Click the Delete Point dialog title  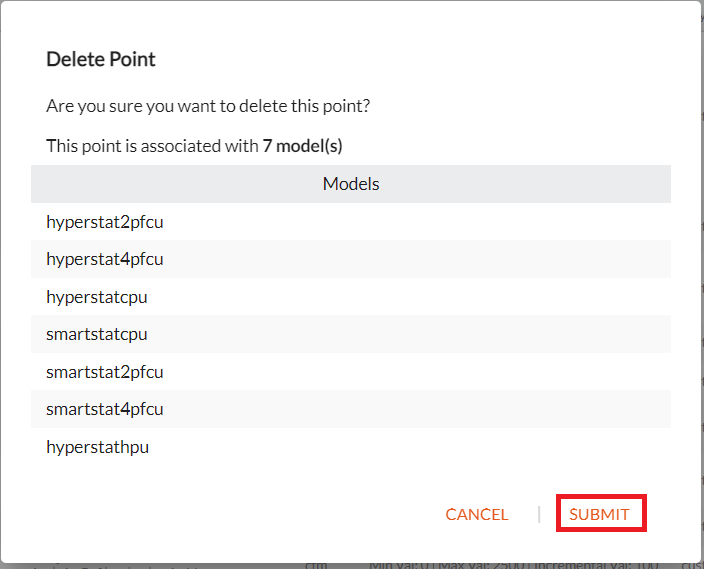tap(101, 59)
